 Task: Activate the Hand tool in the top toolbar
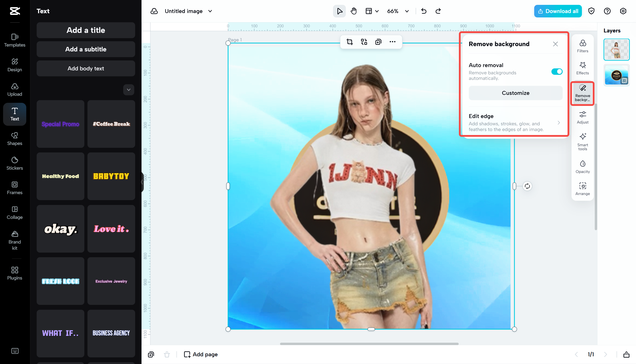point(354,11)
